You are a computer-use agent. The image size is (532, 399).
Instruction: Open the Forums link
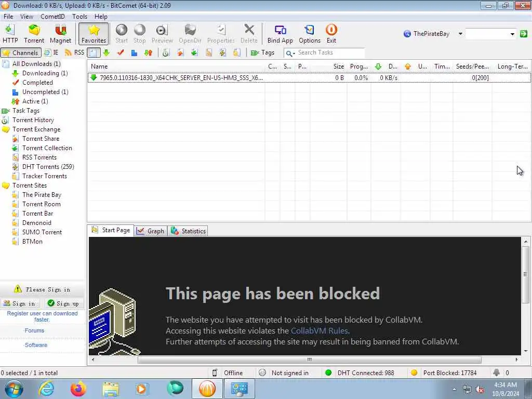(x=34, y=330)
